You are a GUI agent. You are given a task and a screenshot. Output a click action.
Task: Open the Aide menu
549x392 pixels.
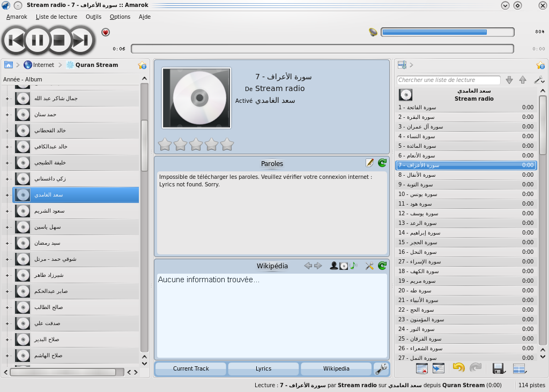145,17
